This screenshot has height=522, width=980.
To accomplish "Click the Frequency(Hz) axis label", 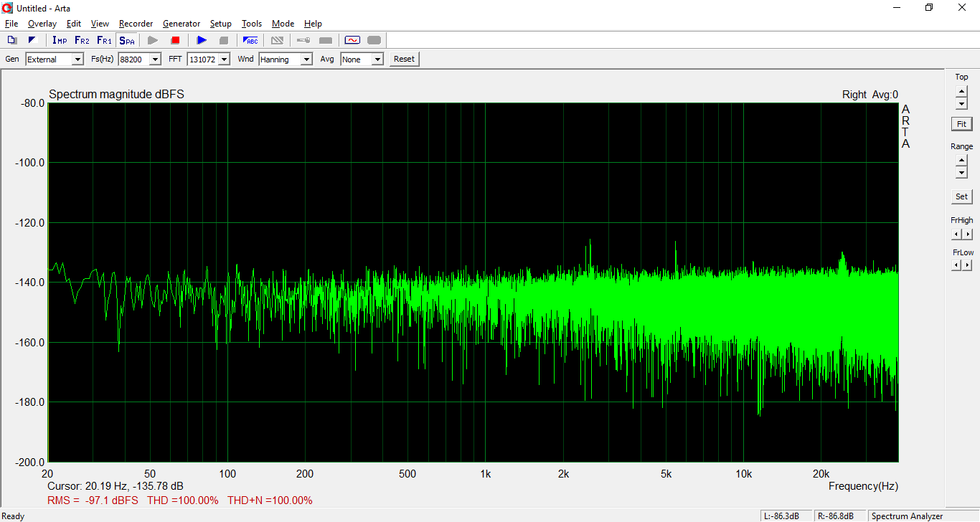I will pyautogui.click(x=863, y=486).
